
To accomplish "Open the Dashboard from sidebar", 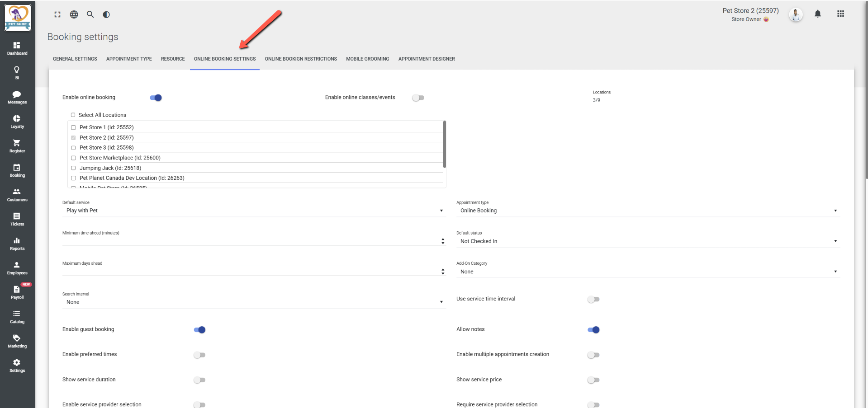I will tap(17, 48).
